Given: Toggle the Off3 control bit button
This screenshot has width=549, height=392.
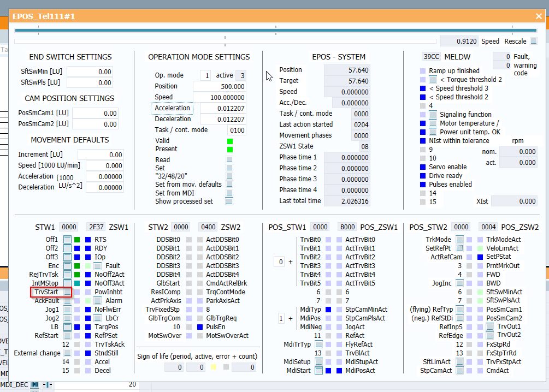Looking at the screenshot, I should coord(67,257).
